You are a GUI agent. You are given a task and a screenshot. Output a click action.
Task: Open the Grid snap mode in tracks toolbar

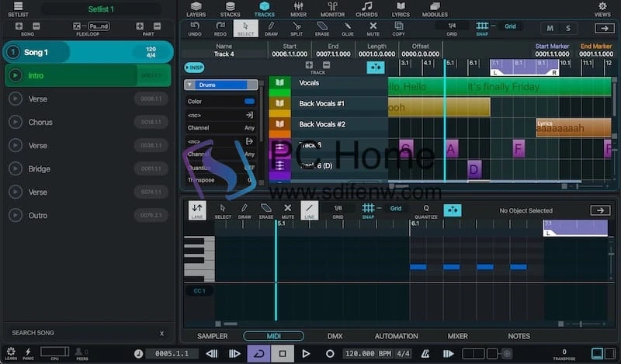click(510, 26)
